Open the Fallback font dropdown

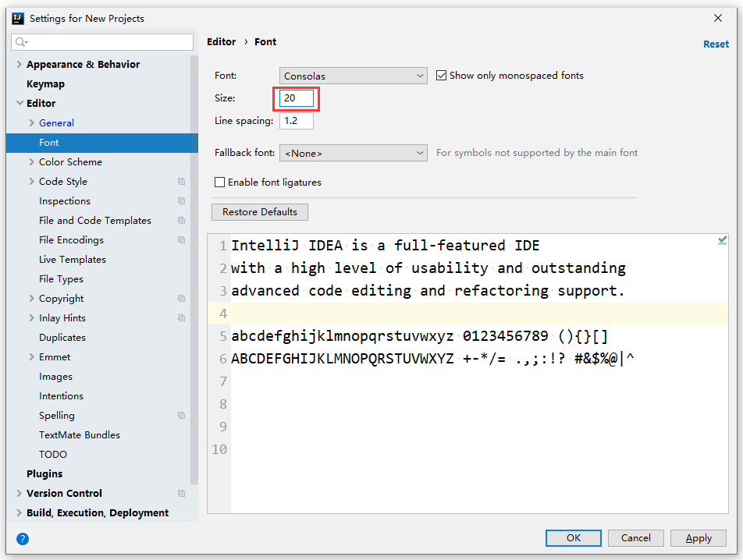pyautogui.click(x=353, y=153)
